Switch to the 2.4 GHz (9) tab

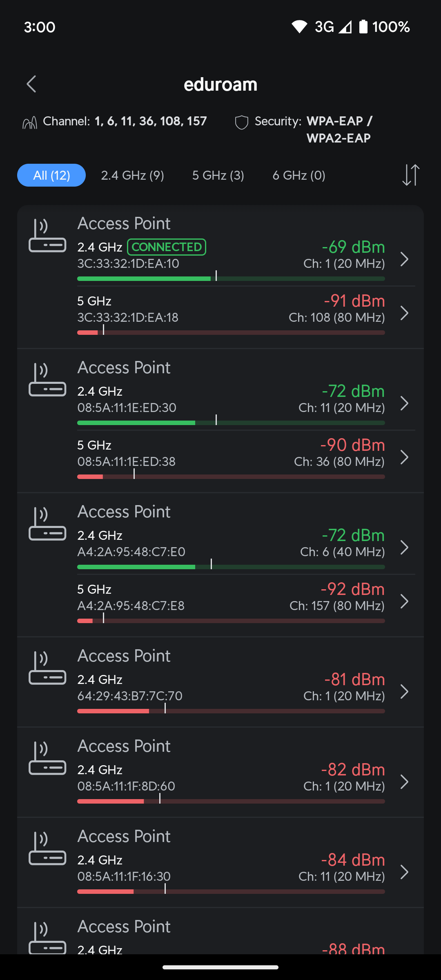133,175
